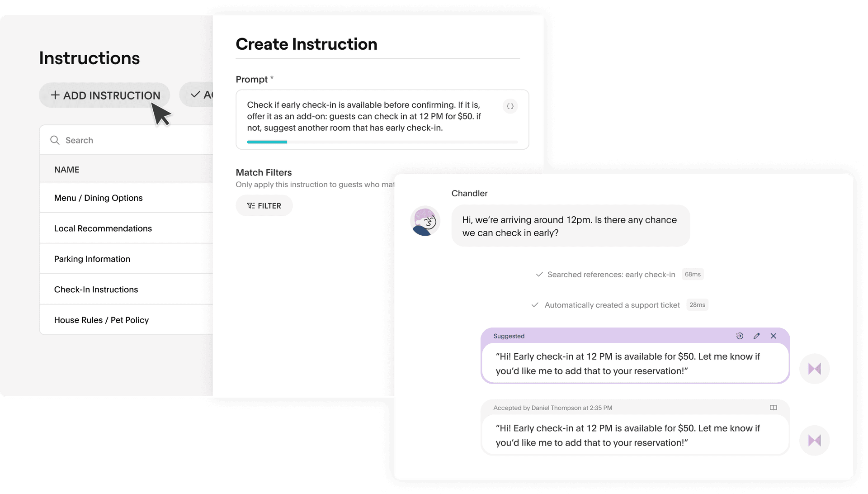
Task: Click Chandler's avatar image
Action: (425, 221)
